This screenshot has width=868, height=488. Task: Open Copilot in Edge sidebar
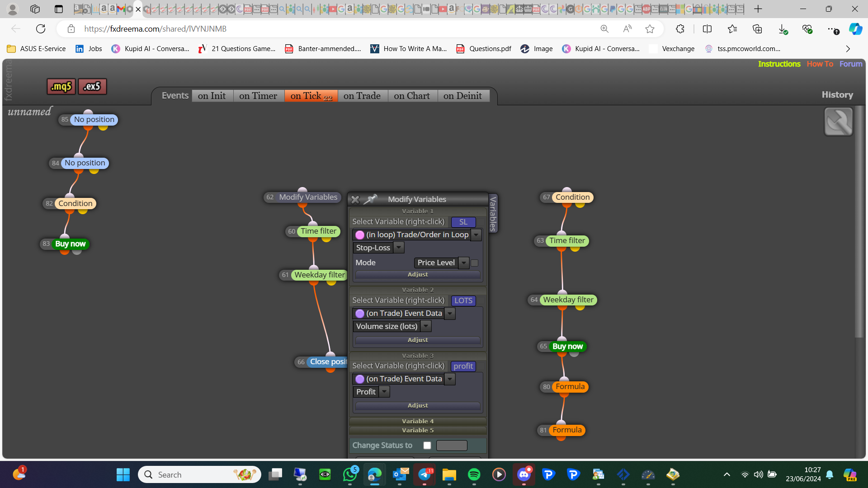pos(855,29)
